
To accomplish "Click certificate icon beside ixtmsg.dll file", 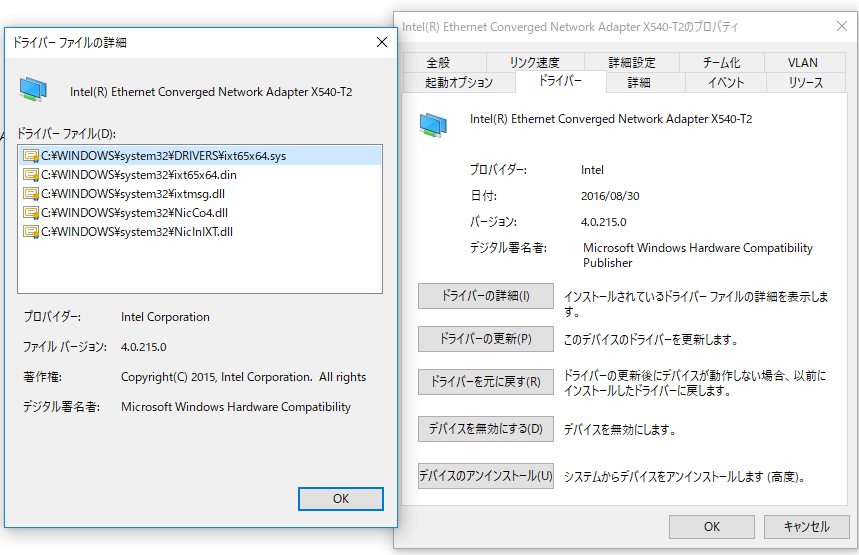I will [31, 194].
